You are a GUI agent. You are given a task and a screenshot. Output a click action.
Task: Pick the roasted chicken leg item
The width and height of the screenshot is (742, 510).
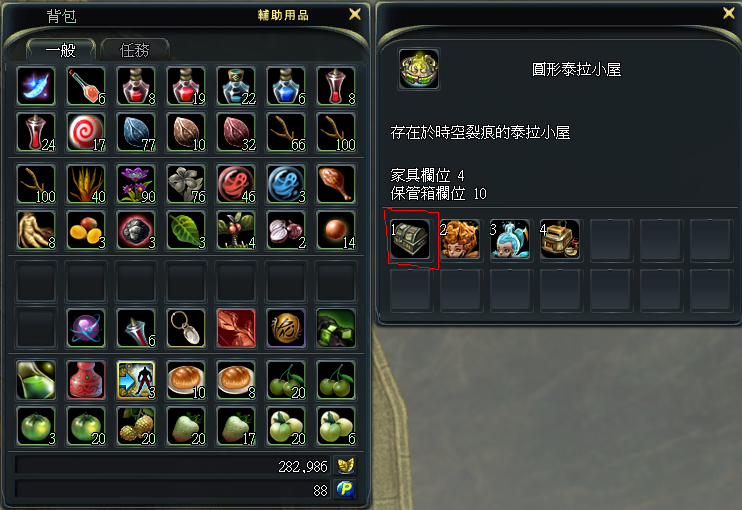(336, 184)
